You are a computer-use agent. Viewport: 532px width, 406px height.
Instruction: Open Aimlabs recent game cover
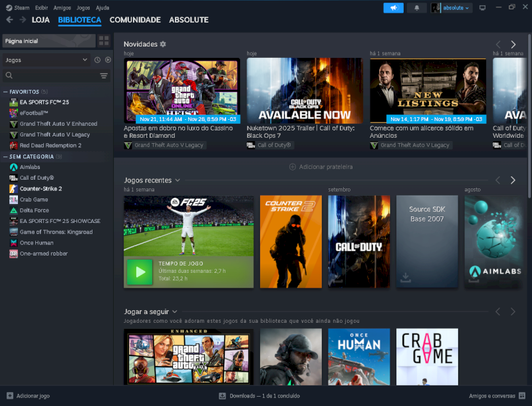click(494, 242)
